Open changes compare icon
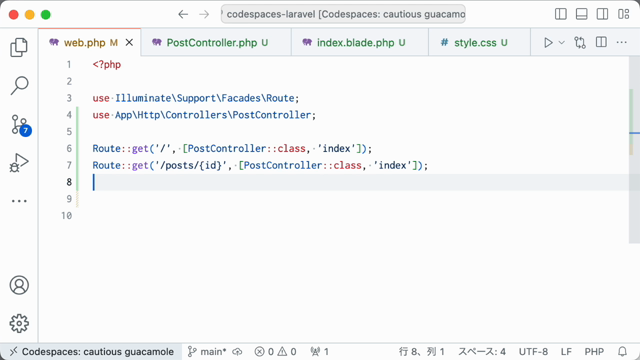Screen dimensions: 640x360 [580, 42]
